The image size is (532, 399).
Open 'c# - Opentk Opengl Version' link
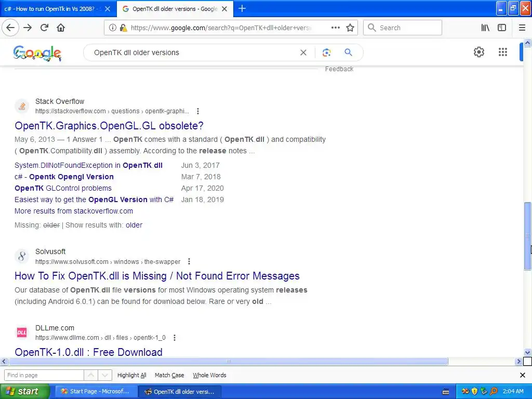tap(64, 177)
